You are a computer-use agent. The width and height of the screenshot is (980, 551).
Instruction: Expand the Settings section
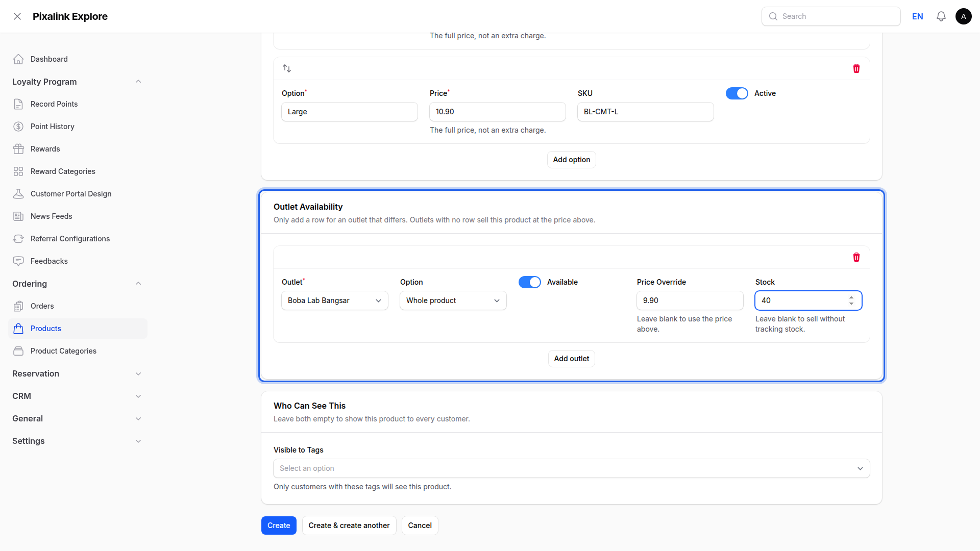pos(138,441)
